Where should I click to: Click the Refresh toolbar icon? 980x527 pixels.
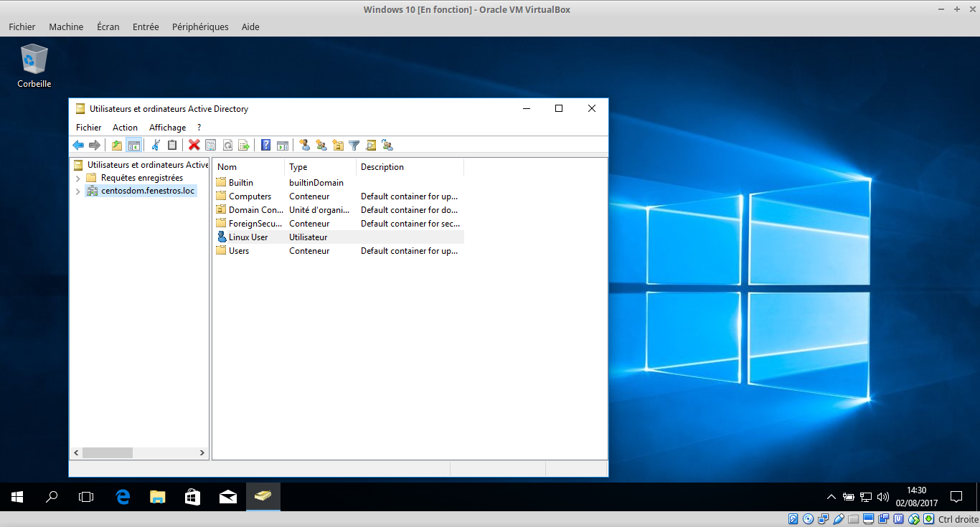click(x=227, y=145)
